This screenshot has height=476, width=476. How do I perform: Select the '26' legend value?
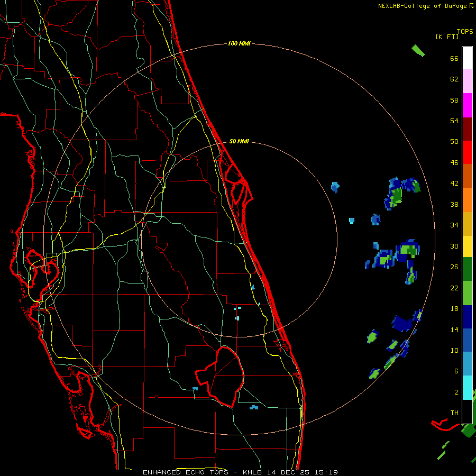(454, 267)
